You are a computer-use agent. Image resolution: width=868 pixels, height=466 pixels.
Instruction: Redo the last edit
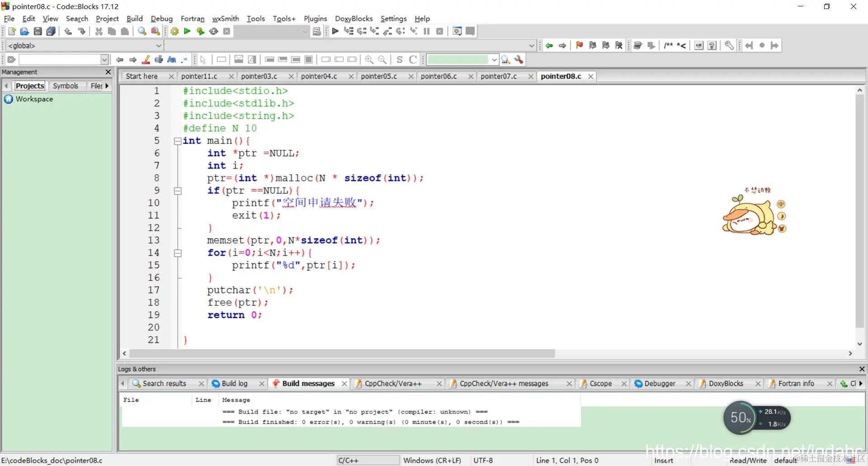[x=81, y=31]
